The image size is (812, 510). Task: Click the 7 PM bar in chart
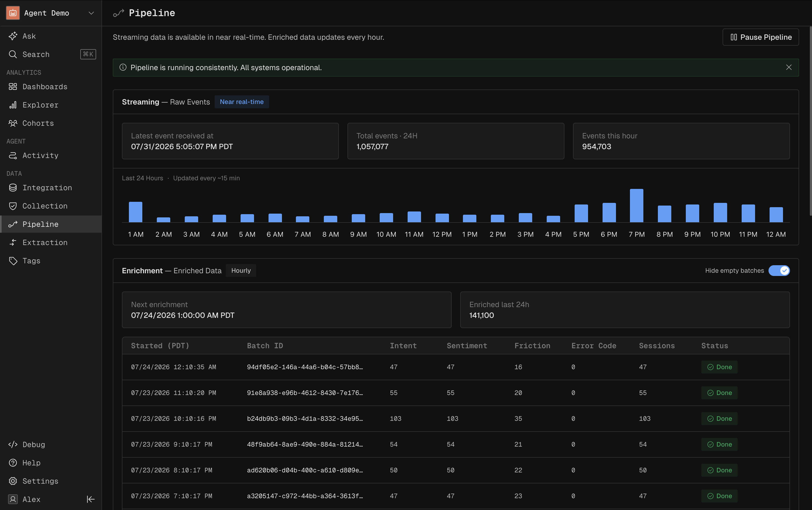point(637,205)
